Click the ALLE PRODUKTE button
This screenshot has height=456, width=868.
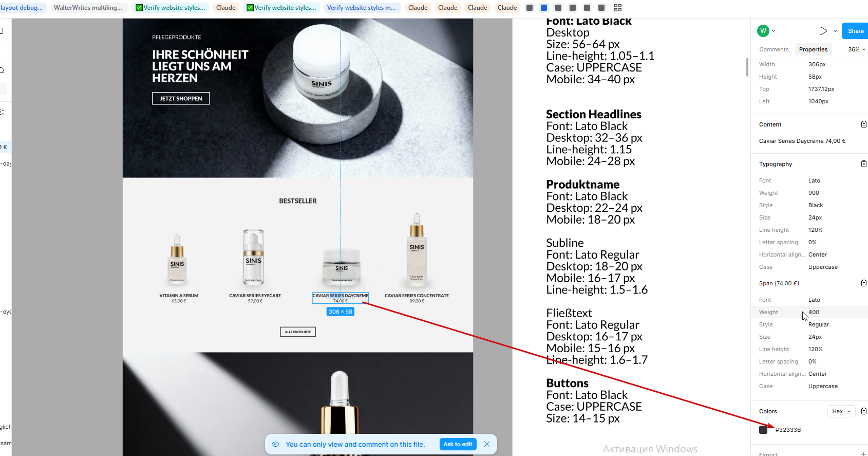pos(298,332)
